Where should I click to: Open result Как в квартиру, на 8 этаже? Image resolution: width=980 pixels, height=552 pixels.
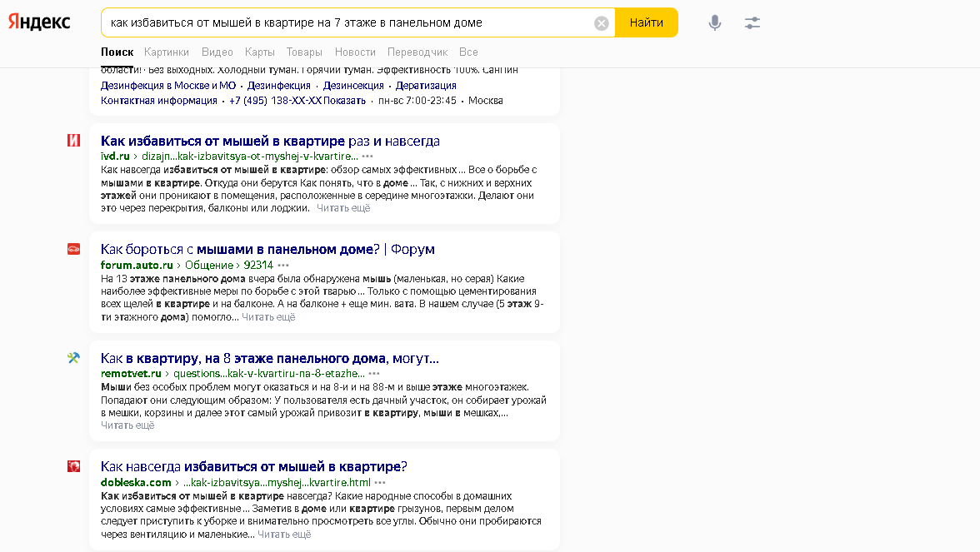click(x=269, y=358)
